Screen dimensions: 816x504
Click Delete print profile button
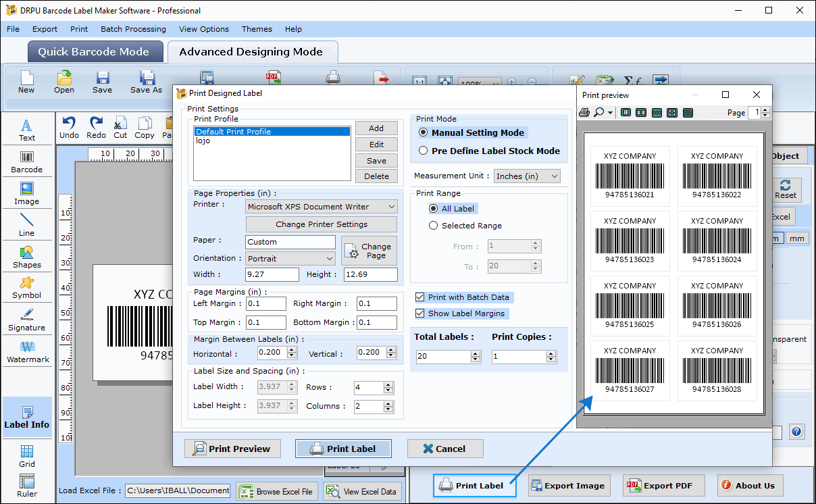pos(376,176)
